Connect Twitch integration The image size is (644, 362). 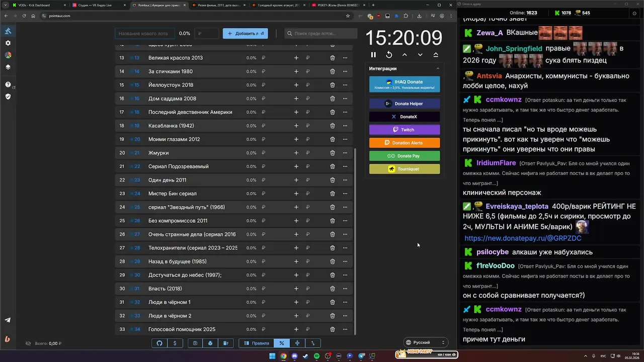[x=405, y=130]
